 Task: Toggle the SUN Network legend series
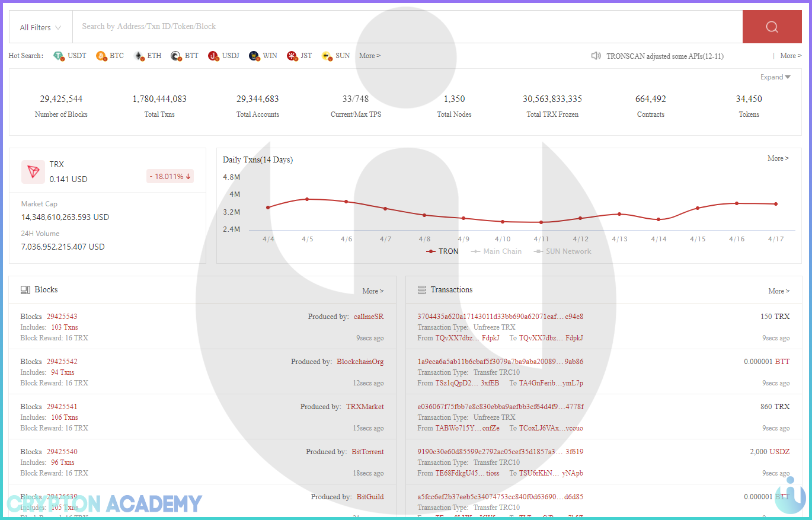click(562, 251)
